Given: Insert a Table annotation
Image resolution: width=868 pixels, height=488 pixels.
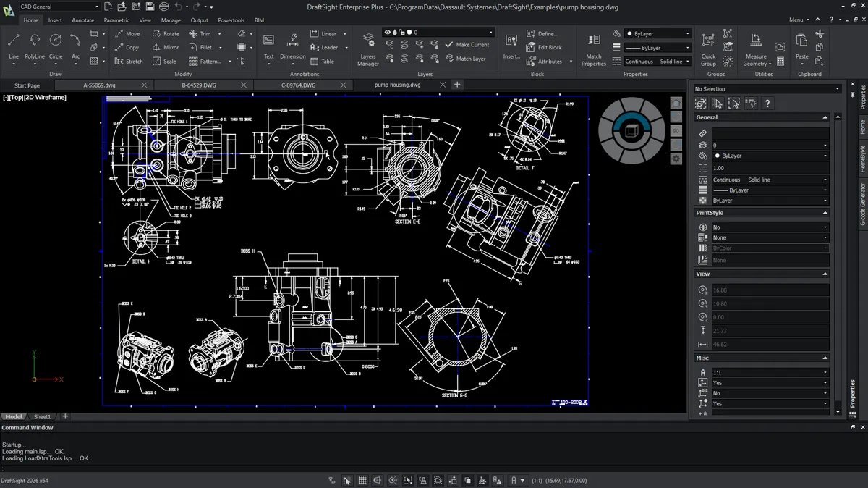Looking at the screenshot, I should (x=322, y=61).
